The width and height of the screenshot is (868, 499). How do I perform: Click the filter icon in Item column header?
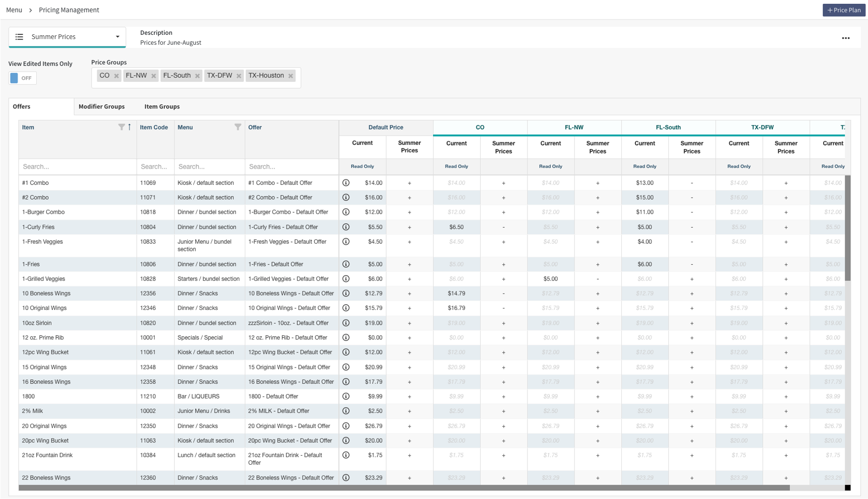click(121, 127)
